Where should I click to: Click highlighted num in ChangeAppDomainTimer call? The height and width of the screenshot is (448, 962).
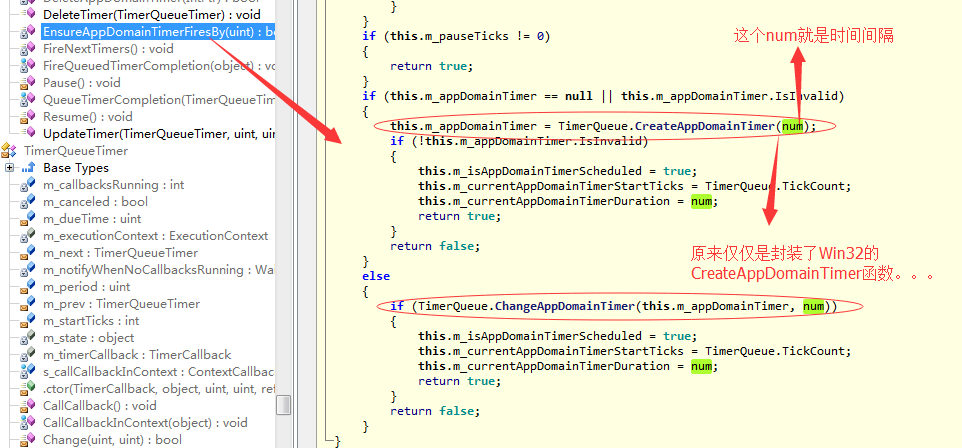pos(814,306)
